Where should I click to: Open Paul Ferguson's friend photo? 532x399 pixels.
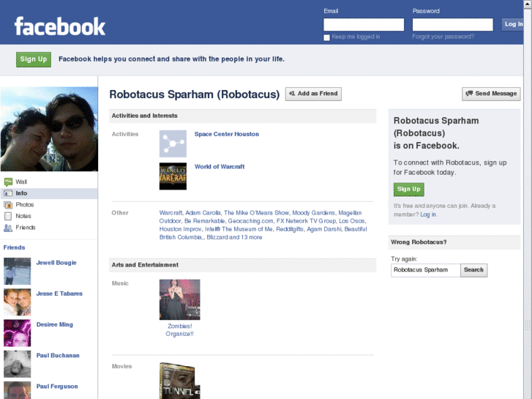pos(18,390)
